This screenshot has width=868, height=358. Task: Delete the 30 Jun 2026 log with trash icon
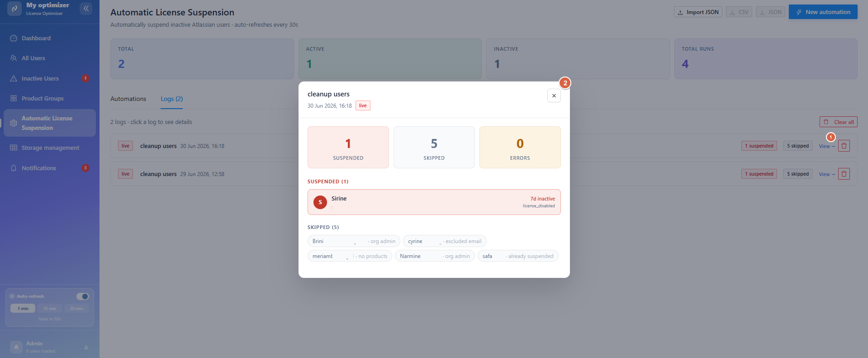pyautogui.click(x=844, y=146)
